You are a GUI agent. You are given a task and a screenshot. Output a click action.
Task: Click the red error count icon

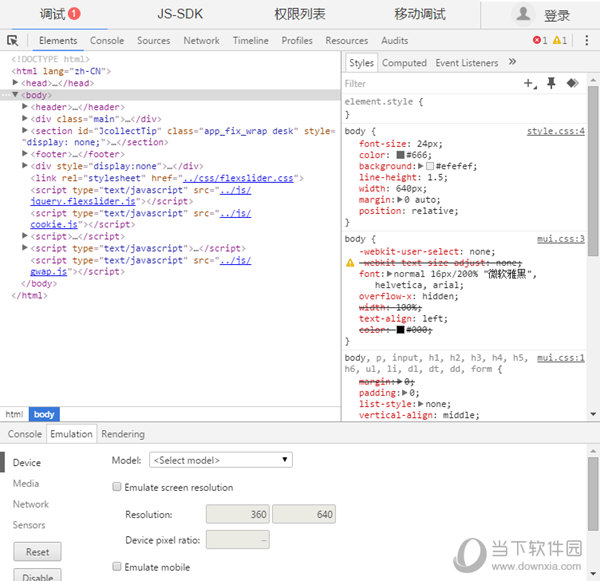536,40
